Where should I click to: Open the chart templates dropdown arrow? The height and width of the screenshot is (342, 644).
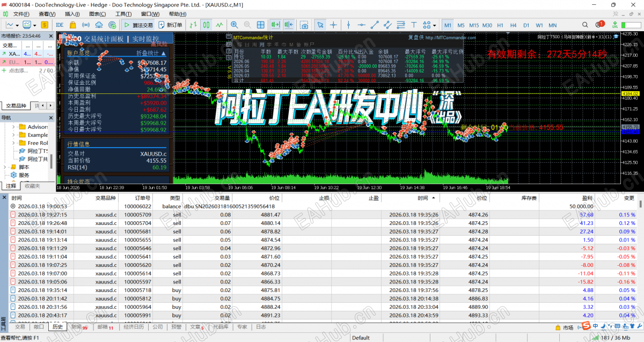click(x=35, y=25)
